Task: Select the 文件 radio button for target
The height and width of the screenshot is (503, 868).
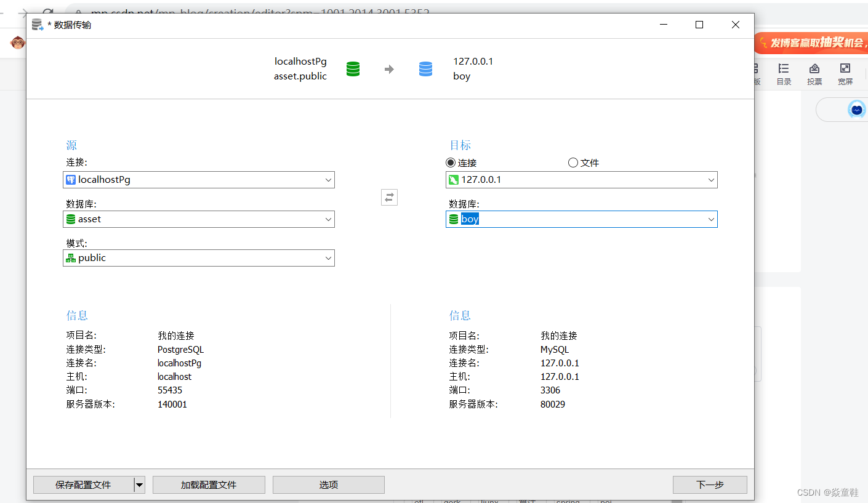Action: (573, 163)
